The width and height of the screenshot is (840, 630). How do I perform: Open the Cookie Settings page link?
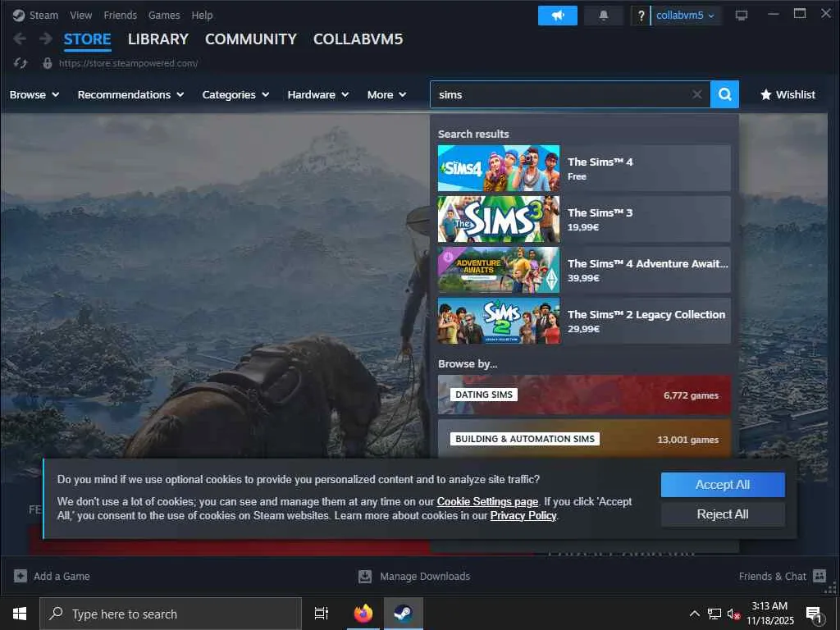click(487, 501)
